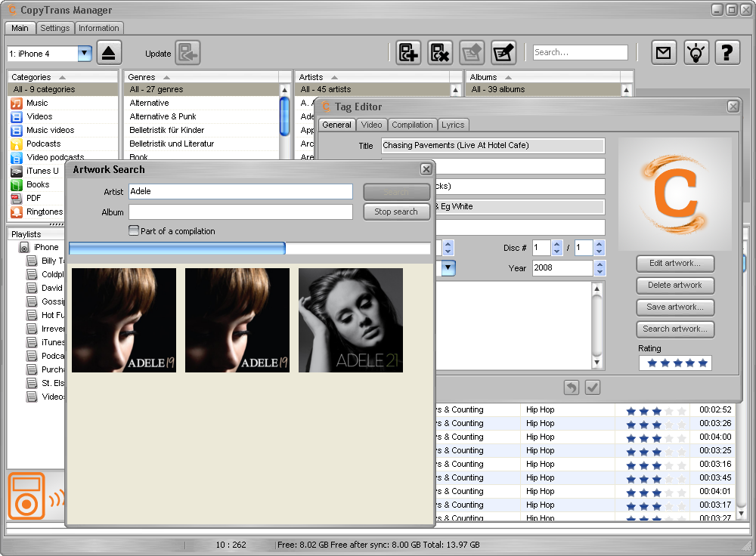756x556 pixels.
Task: Click the question mark help icon
Action: pyautogui.click(x=727, y=53)
